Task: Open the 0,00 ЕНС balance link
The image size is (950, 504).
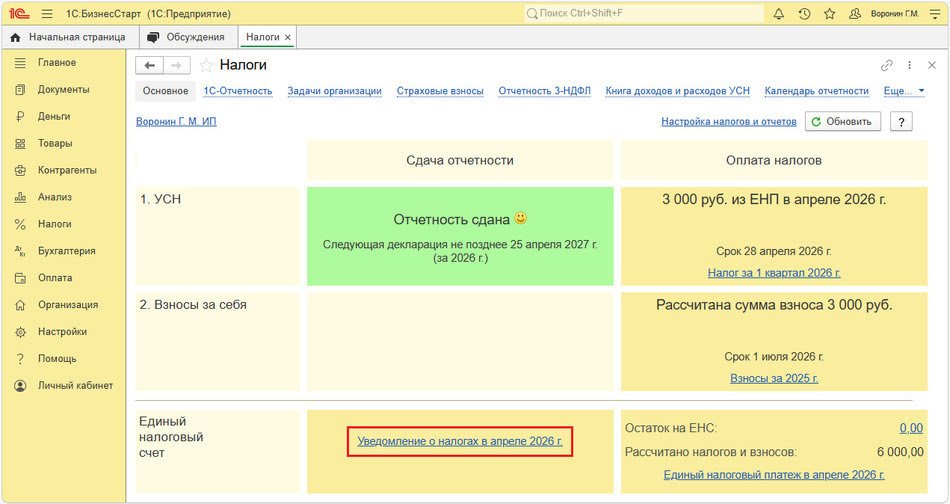Action: coord(911,428)
